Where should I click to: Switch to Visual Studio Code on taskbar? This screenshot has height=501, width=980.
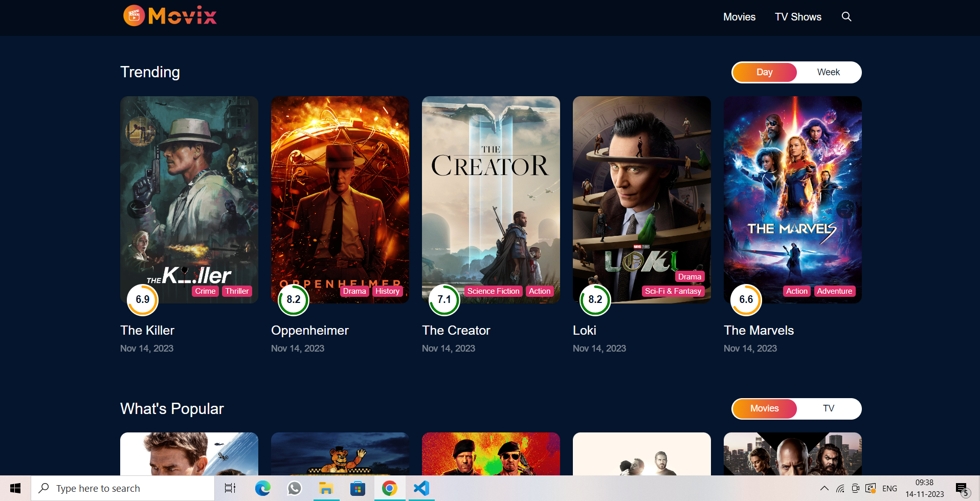coord(421,489)
